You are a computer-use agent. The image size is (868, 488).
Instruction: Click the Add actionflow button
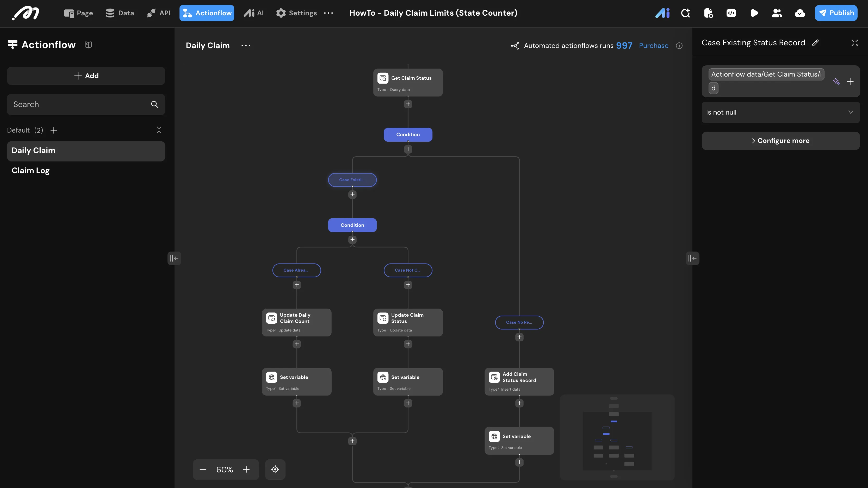86,76
